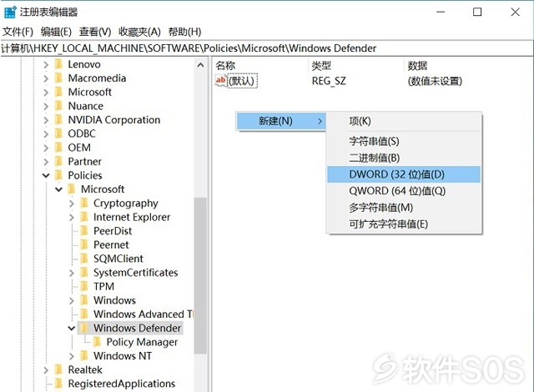
Task: Open the 文件(F) menu
Action: pyautogui.click(x=18, y=32)
